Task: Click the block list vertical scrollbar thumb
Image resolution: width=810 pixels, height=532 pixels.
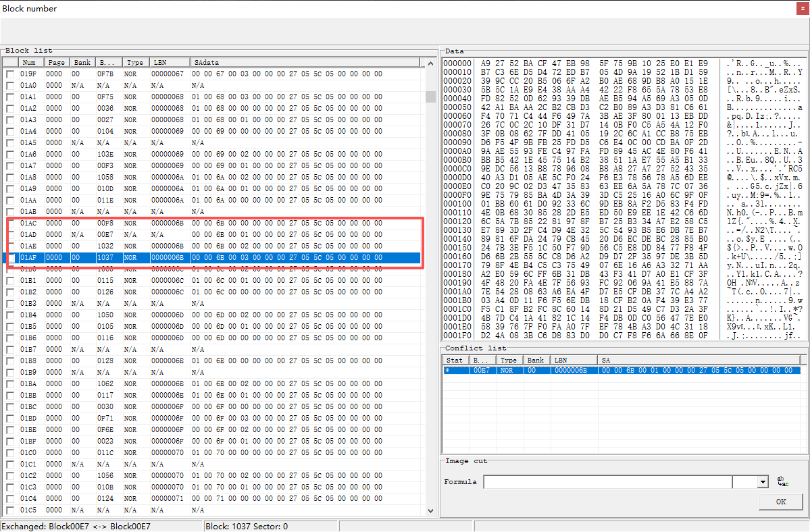Action: point(430,97)
